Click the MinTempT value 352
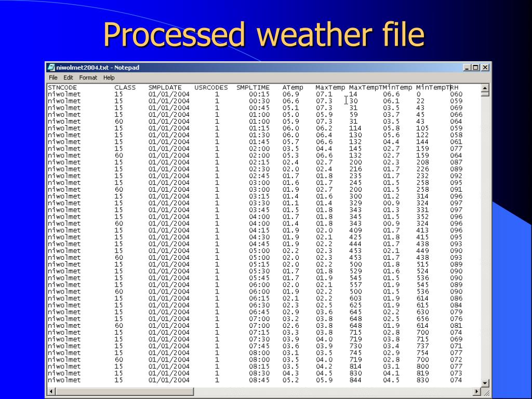 point(422,217)
